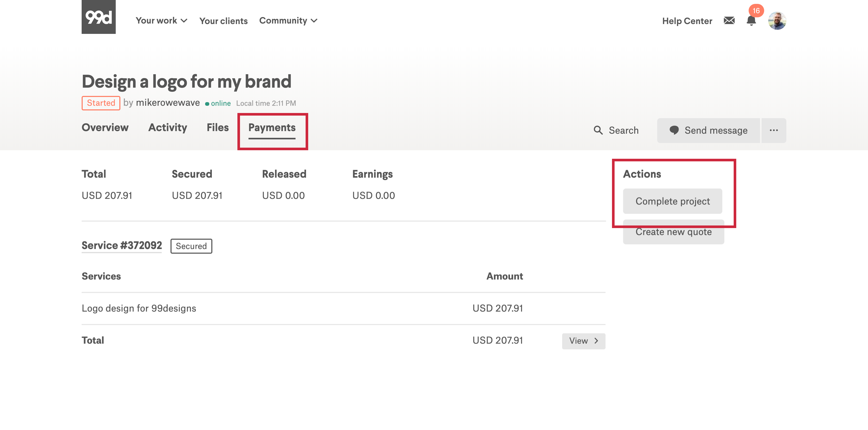Select the Payments tab
The width and height of the screenshot is (868, 430).
[x=272, y=127]
